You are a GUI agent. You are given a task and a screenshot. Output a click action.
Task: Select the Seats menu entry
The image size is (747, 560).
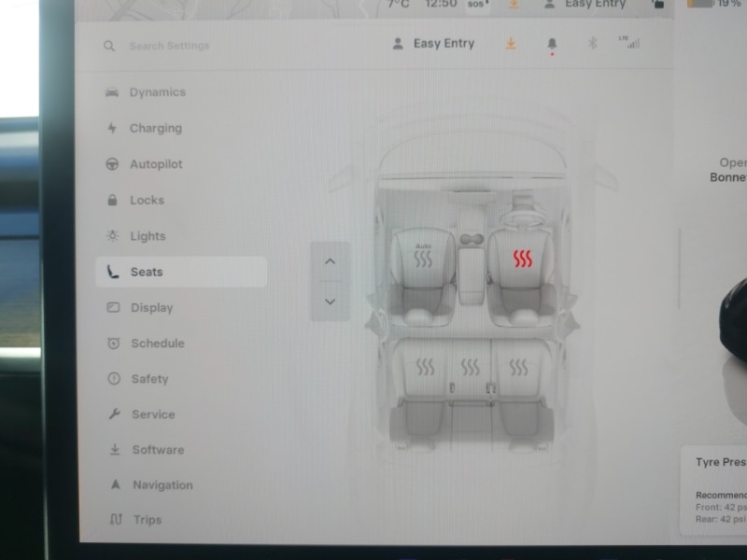click(x=145, y=271)
